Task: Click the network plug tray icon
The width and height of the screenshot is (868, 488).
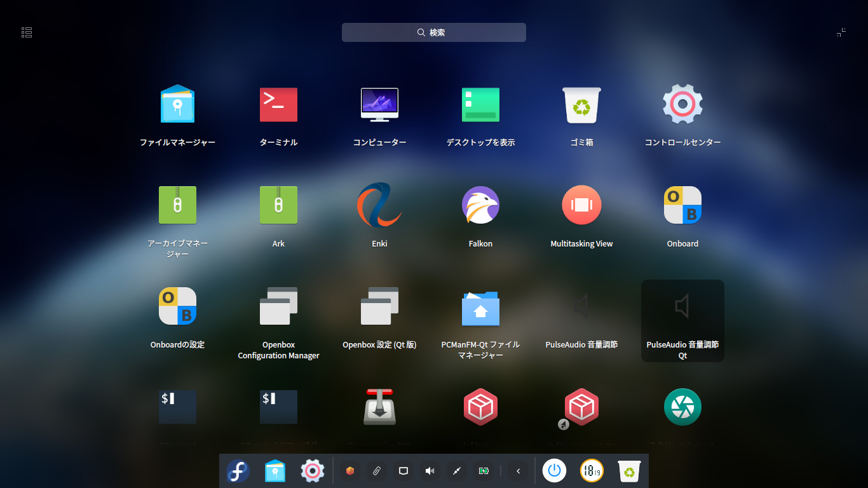Action: point(456,471)
